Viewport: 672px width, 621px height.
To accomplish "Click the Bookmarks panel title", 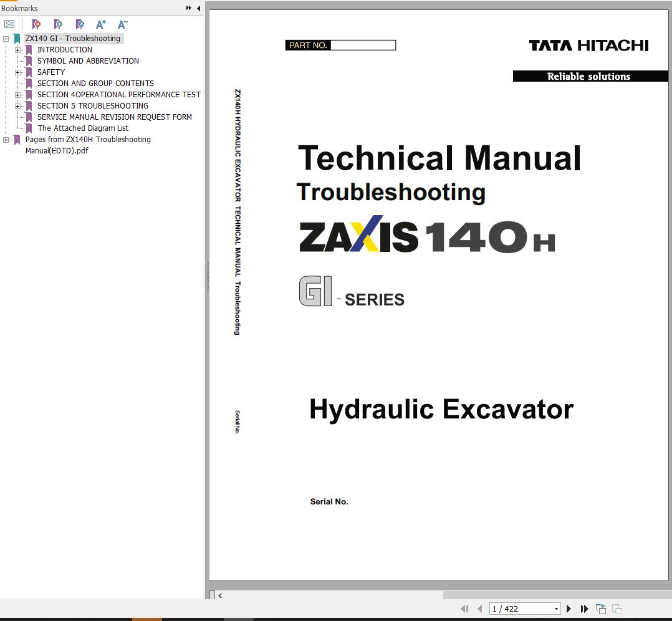I will click(19, 8).
